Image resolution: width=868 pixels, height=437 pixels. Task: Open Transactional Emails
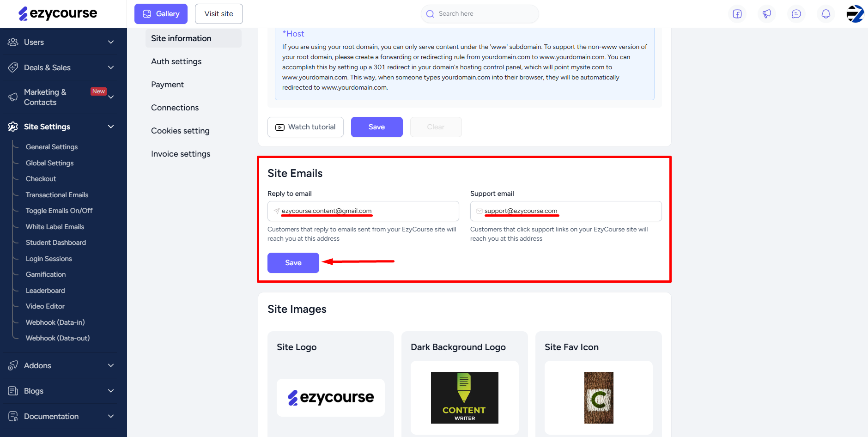click(57, 195)
